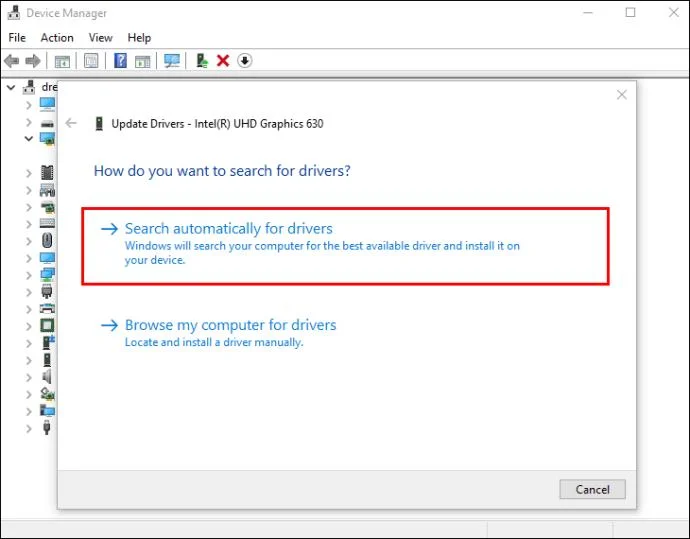Select the print queues printer icon in tree
The image size is (690, 539).
pos(47,308)
